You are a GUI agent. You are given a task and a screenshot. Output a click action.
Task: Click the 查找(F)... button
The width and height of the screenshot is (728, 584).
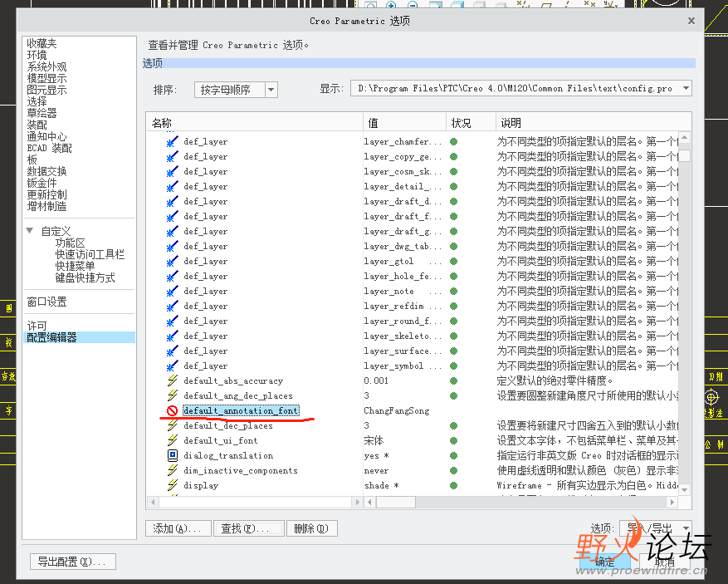click(x=249, y=528)
